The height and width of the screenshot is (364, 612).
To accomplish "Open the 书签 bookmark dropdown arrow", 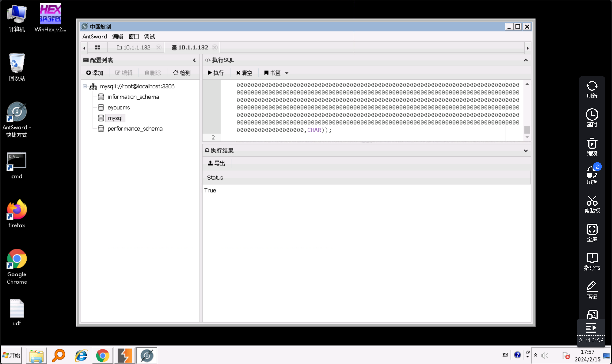I will (287, 73).
